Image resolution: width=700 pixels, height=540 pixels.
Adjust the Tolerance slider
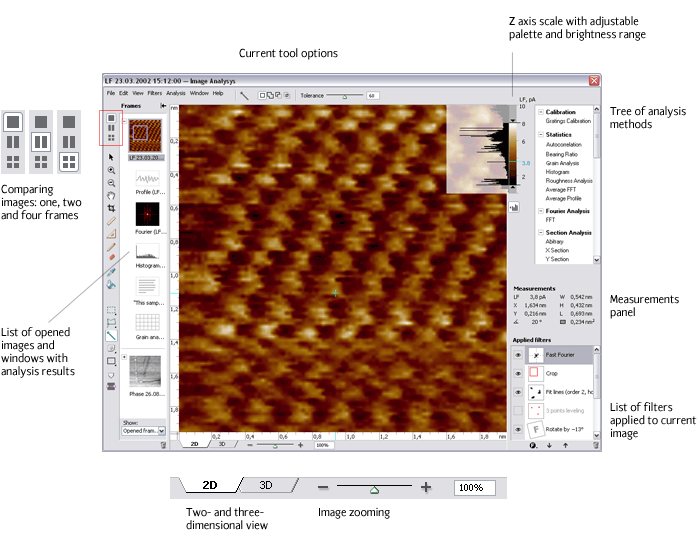(345, 96)
